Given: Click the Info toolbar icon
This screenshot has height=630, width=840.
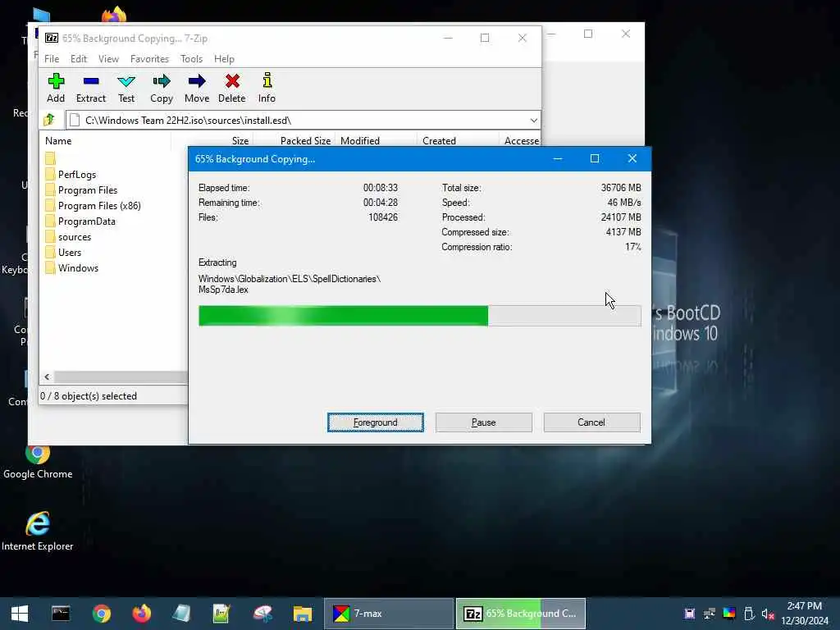Looking at the screenshot, I should (x=267, y=88).
